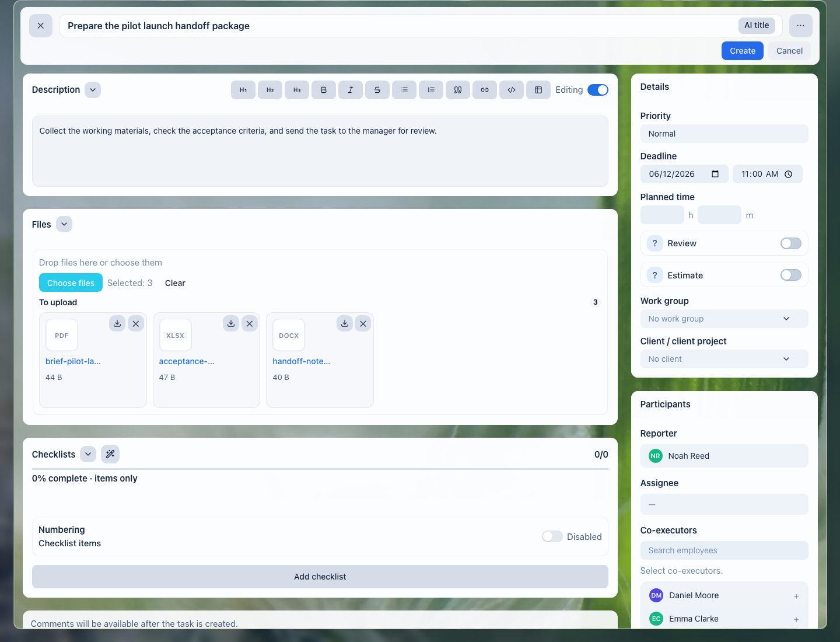Toggle bold formatting in description
840x642 pixels.
tap(324, 90)
